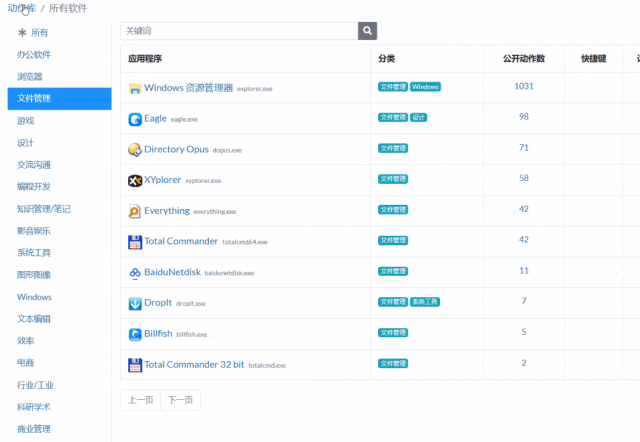
Task: Select the 办公软件 category
Action: [x=34, y=54]
